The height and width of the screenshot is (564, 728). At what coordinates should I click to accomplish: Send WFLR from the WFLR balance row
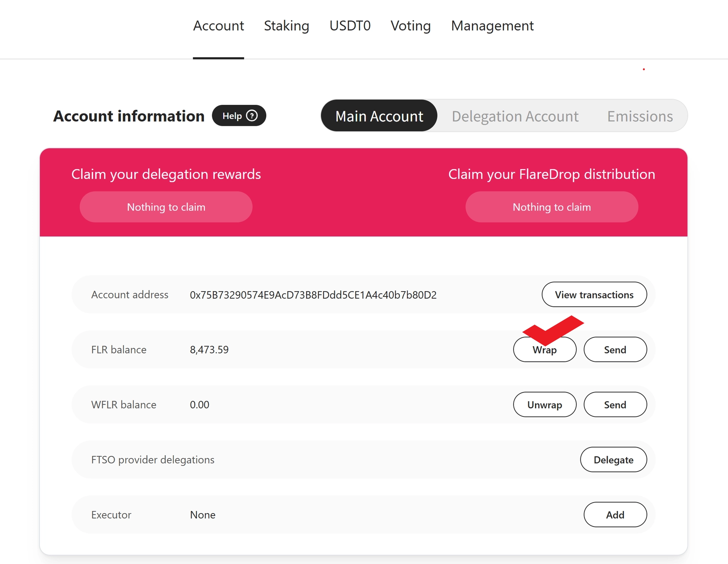(615, 405)
